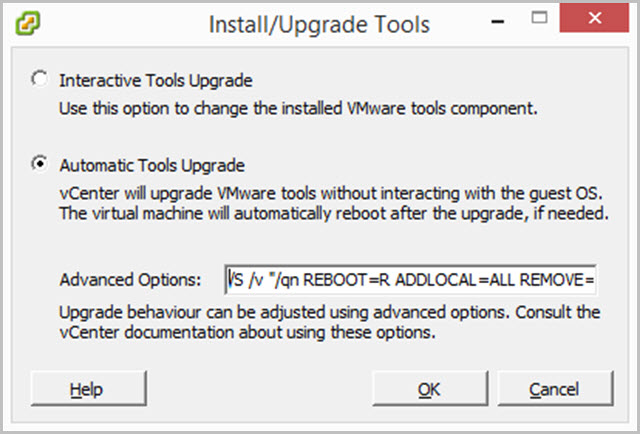The height and width of the screenshot is (434, 640).
Task: Confirm the upgrade with OK
Action: [x=430, y=389]
